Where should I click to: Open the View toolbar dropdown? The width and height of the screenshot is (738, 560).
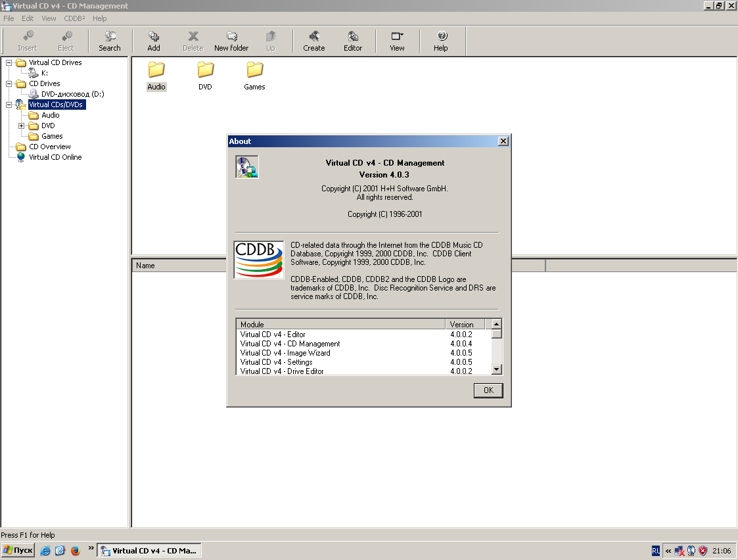tap(397, 41)
